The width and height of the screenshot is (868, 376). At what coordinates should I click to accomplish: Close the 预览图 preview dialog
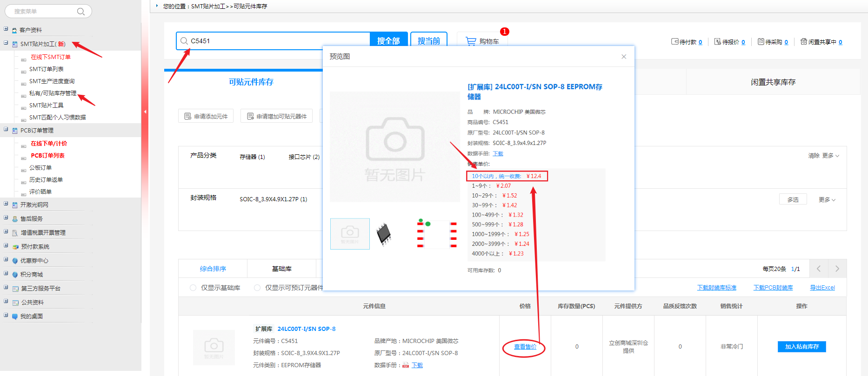(624, 57)
